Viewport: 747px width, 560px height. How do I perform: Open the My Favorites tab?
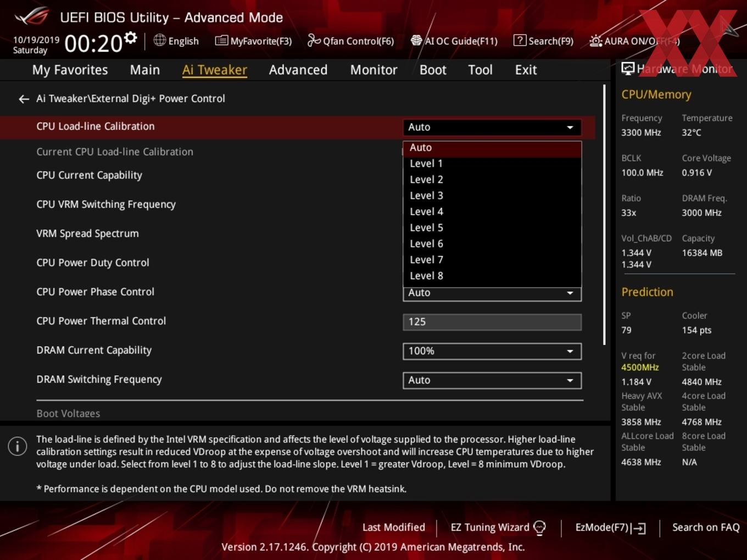point(70,70)
